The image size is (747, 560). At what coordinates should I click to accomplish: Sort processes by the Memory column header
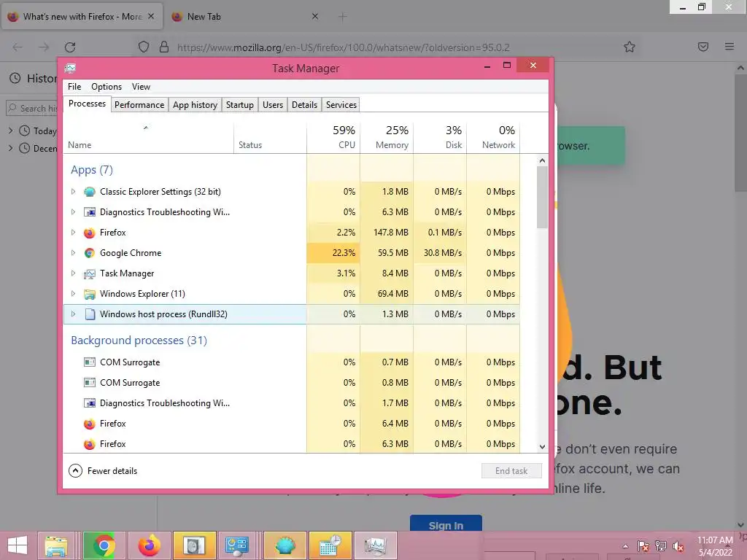pos(387,137)
